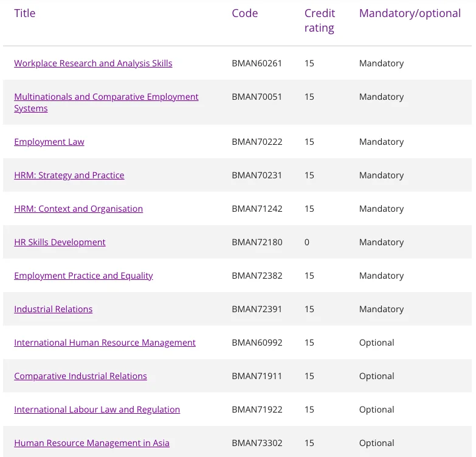476x457 pixels.
Task: Open Human Resource Management in Asia link
Action: coord(92,443)
